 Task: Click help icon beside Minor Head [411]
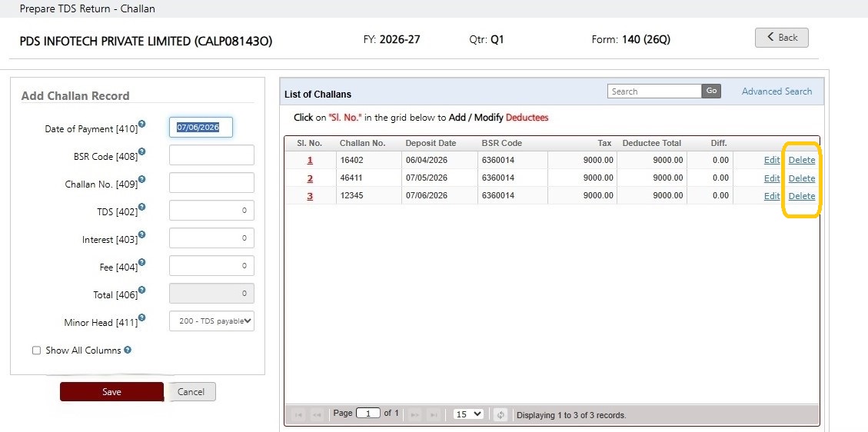(x=142, y=317)
